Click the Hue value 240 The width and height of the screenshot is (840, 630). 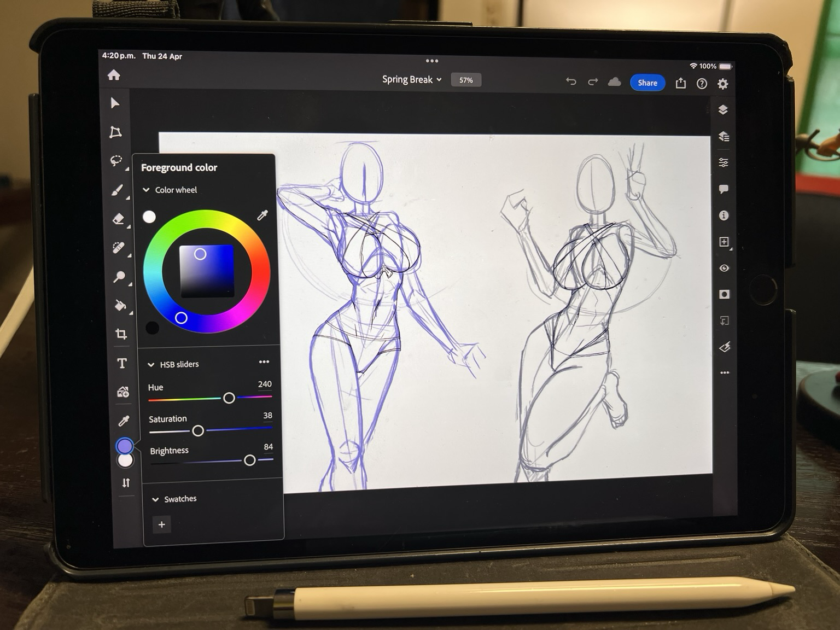265,384
